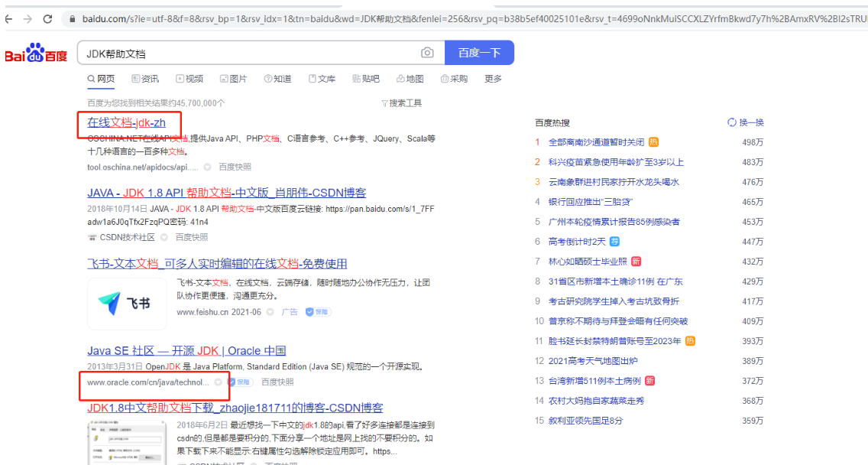Click the Feishu logo thumbnail
The width and height of the screenshot is (868, 465).
coord(127,304)
